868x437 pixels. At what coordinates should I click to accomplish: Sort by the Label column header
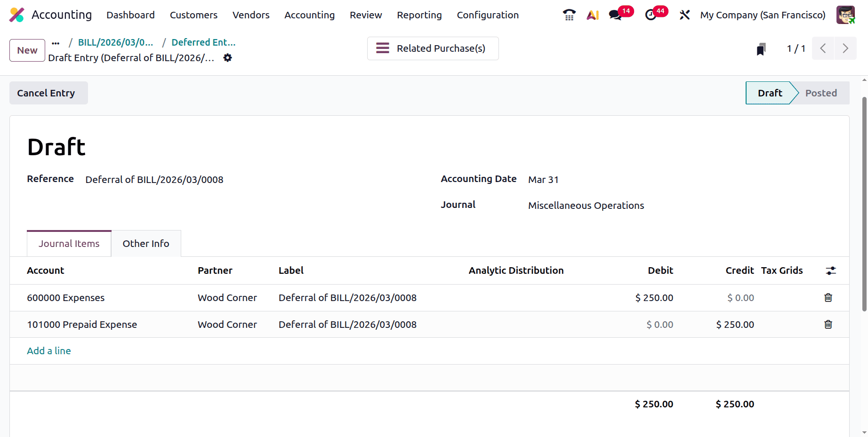pyautogui.click(x=291, y=270)
